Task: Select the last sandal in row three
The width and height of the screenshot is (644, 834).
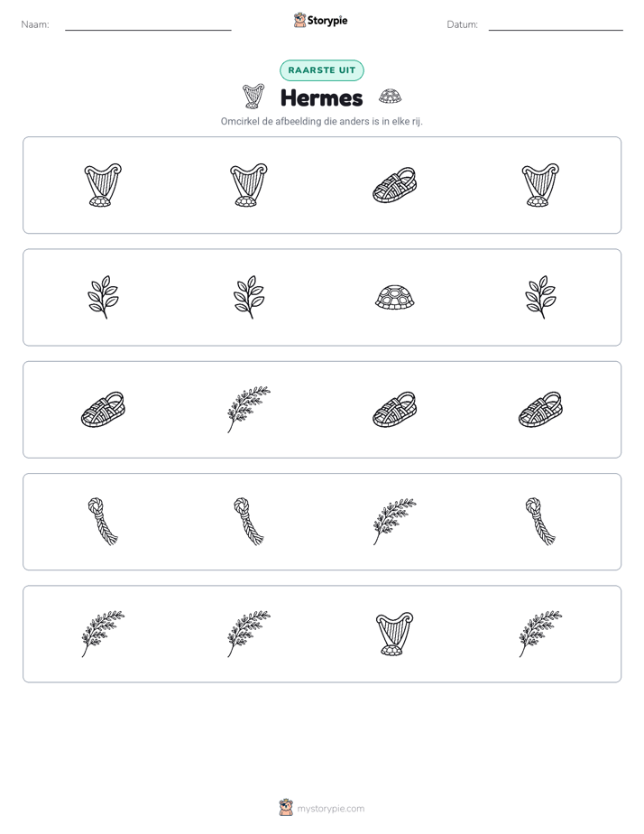Action: pos(540,410)
